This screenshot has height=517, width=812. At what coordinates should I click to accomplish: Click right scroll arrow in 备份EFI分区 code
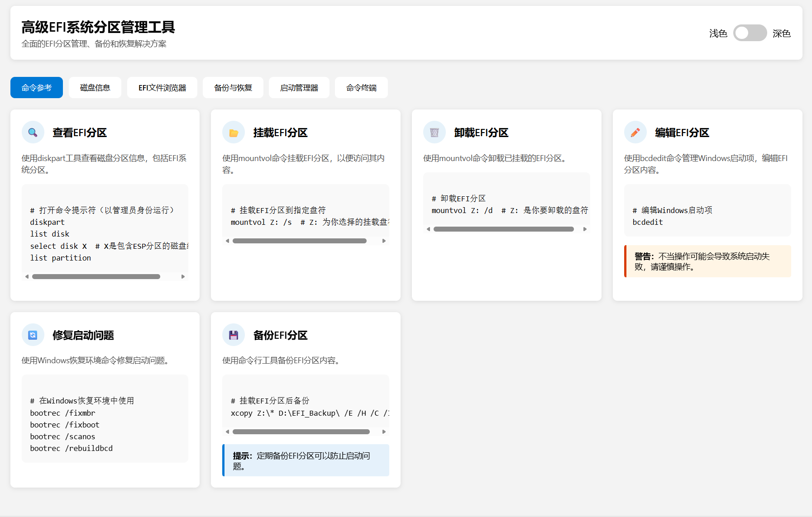(x=384, y=432)
